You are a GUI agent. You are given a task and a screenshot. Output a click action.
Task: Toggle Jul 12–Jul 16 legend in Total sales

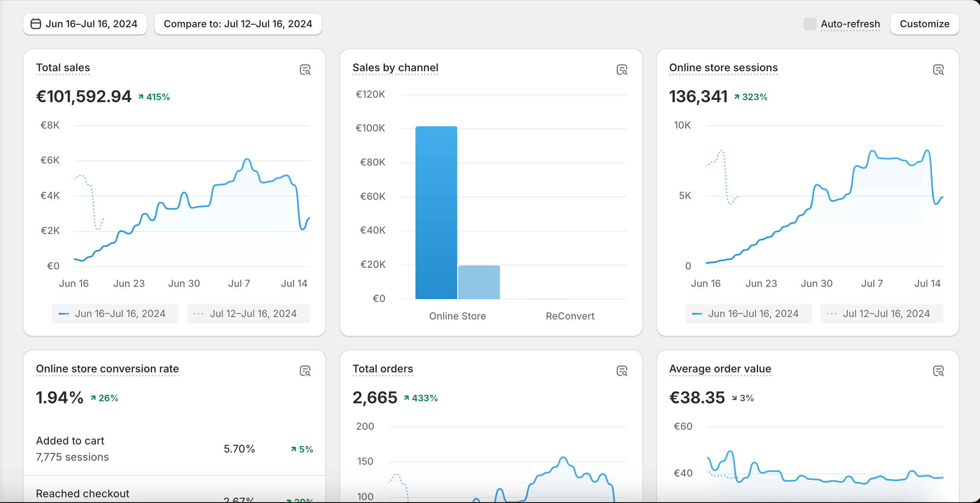coord(248,314)
